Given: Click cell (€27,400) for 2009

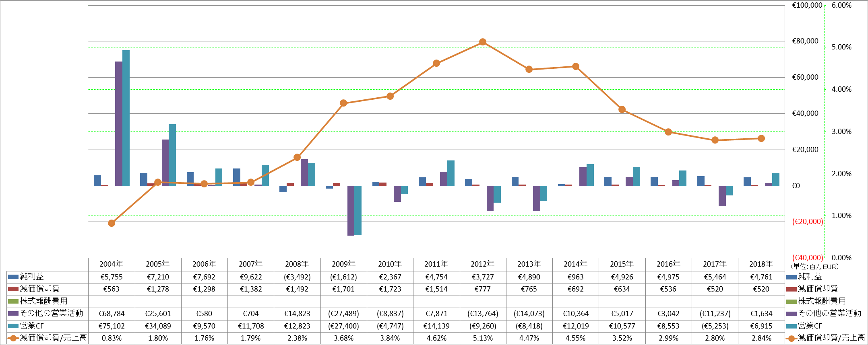Looking at the screenshot, I should (x=343, y=326).
